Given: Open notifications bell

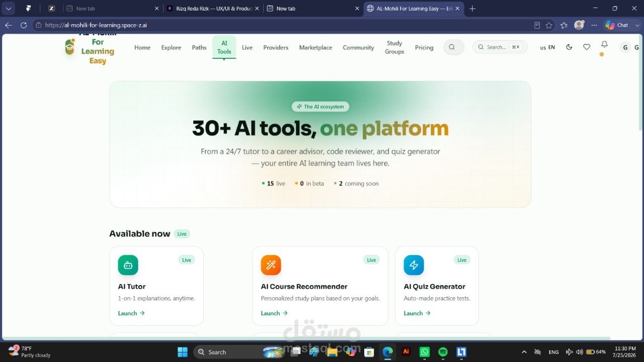Looking at the screenshot, I should (604, 45).
